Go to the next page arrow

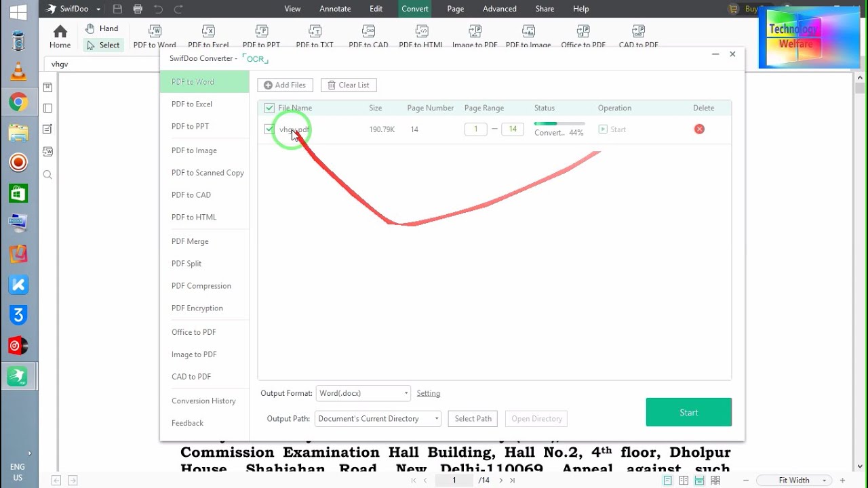(501, 481)
